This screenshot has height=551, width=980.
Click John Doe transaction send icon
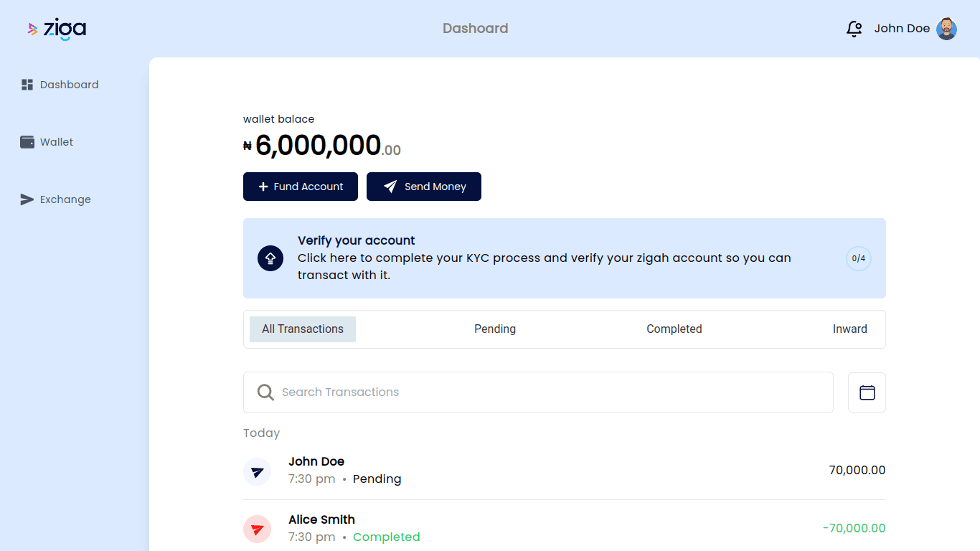pos(257,472)
